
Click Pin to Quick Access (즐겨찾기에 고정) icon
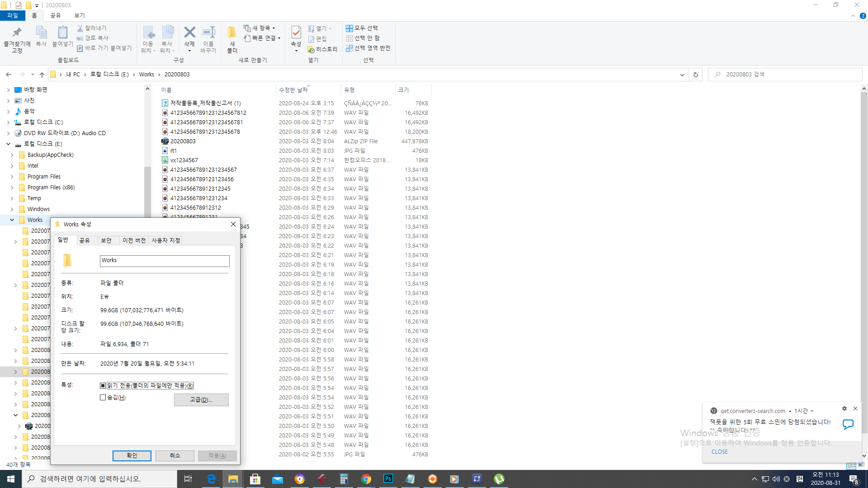(17, 33)
